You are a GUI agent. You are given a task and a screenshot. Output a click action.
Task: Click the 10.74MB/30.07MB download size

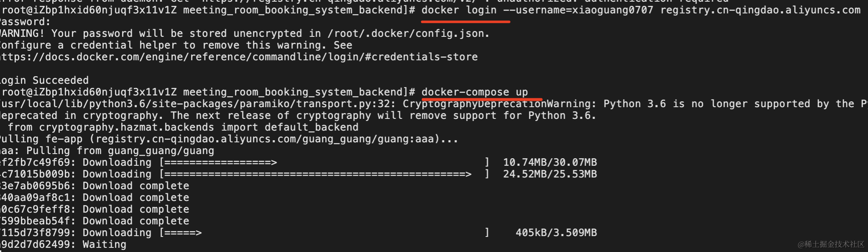coord(550,162)
